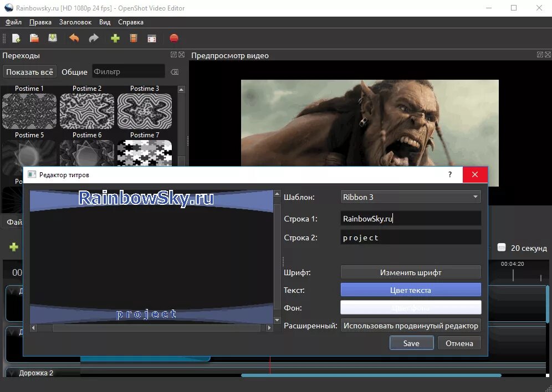
Task: Collapse Дорожка 2 track with arrow
Action: tap(12, 373)
